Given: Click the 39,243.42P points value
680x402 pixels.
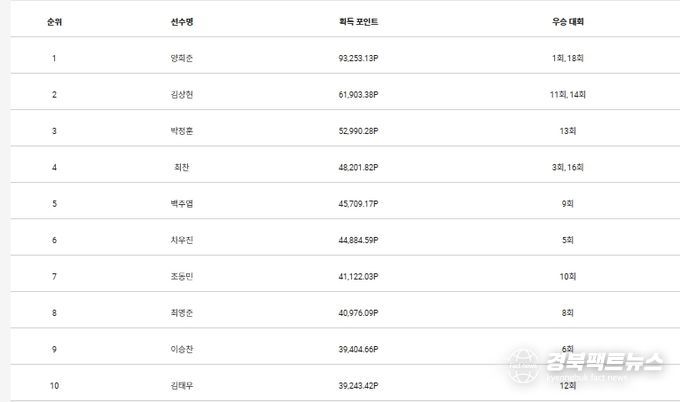Looking at the screenshot, I should [359, 384].
